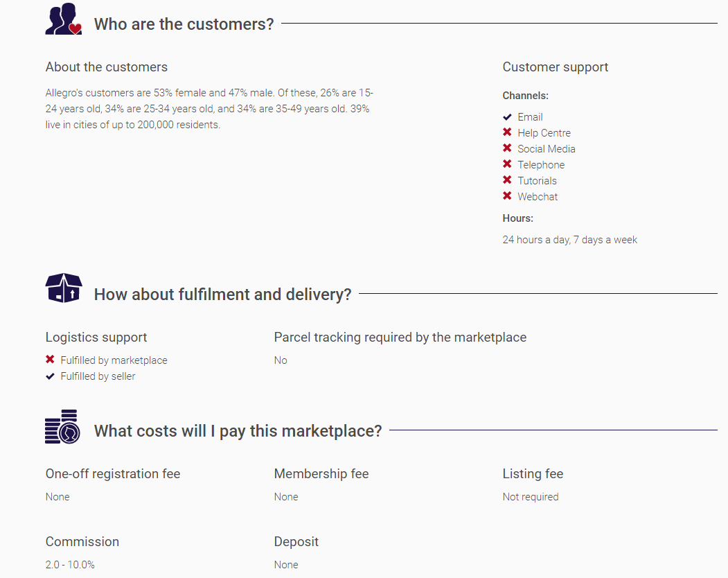
Task: Click the red cross beside Social Media
Action: point(507,148)
